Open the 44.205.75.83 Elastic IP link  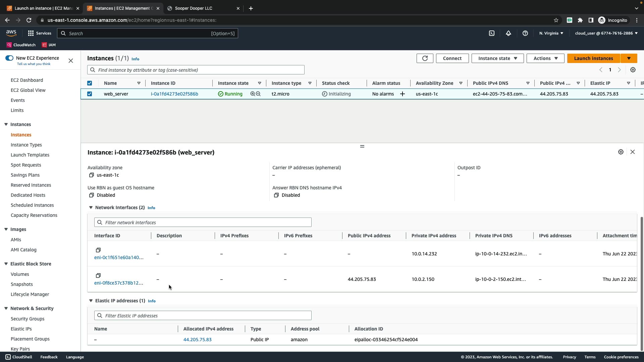click(x=197, y=340)
